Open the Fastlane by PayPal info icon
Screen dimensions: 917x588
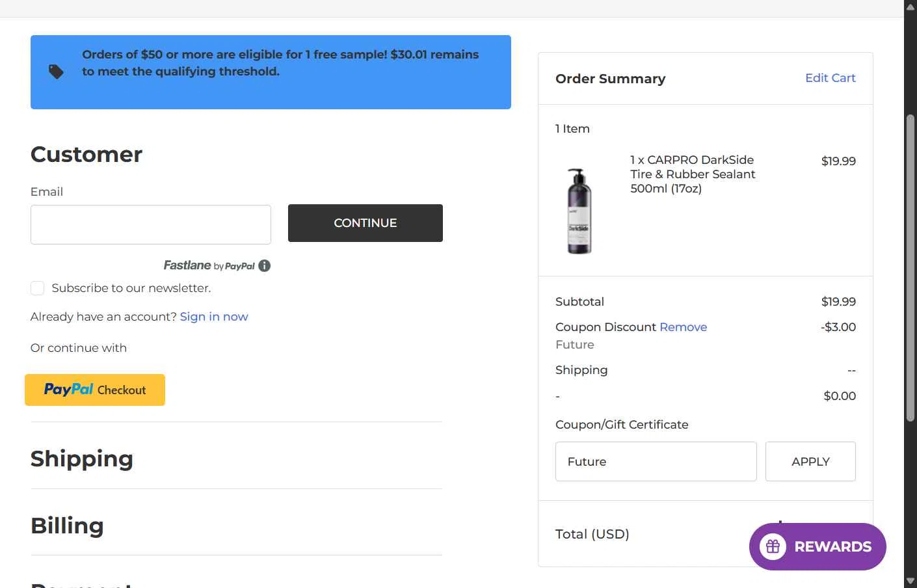pyautogui.click(x=264, y=265)
